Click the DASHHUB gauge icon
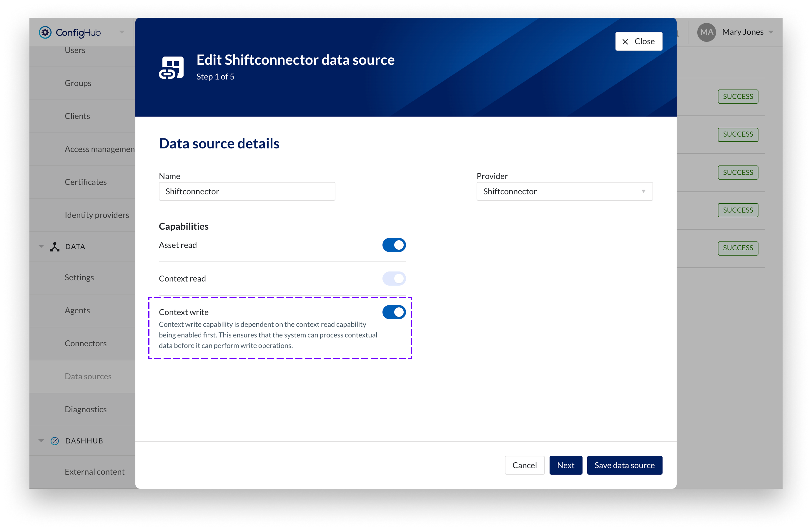The width and height of the screenshot is (812, 530). tap(55, 441)
